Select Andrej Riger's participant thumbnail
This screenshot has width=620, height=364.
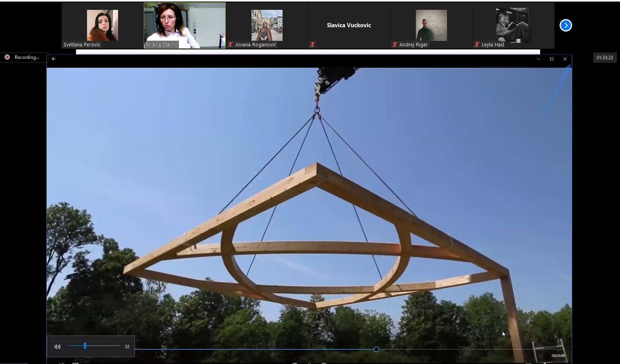click(x=431, y=25)
